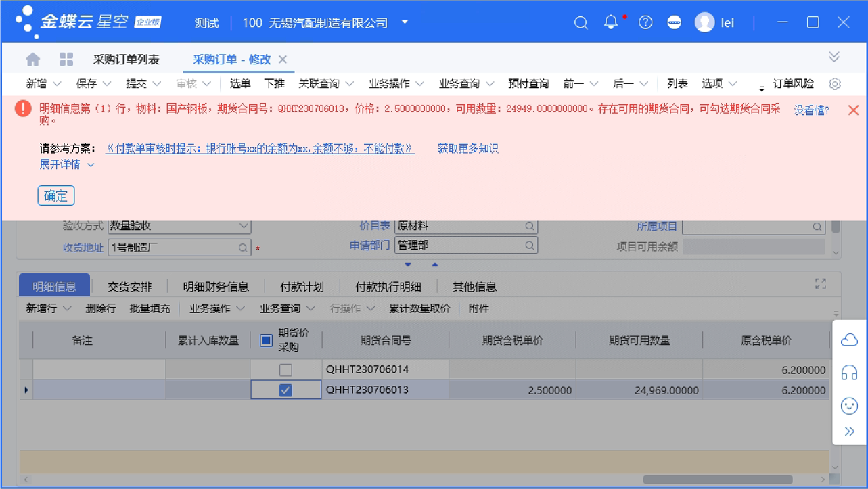This screenshot has width=868, height=489.
Task: Open help question mark icon
Action: [x=645, y=22]
